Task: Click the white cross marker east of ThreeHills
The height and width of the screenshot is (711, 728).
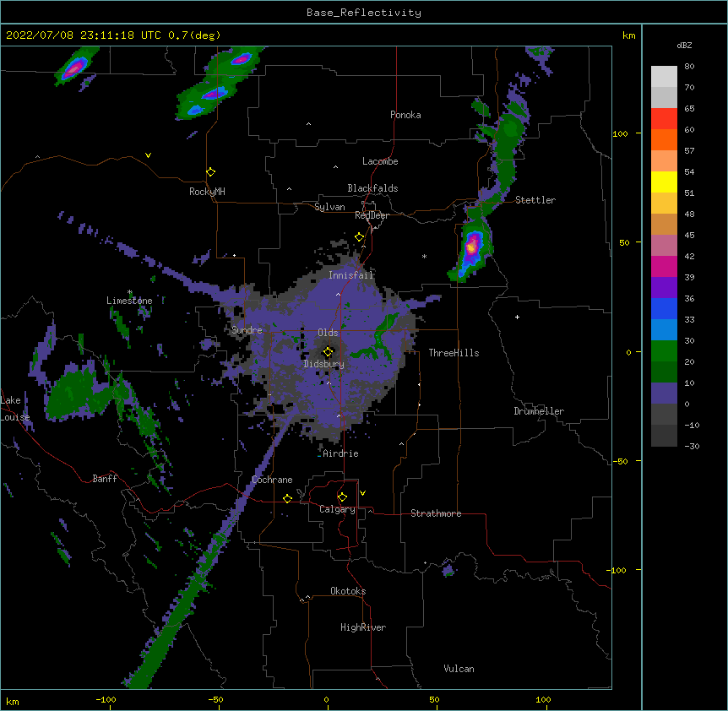Action: 517,317
